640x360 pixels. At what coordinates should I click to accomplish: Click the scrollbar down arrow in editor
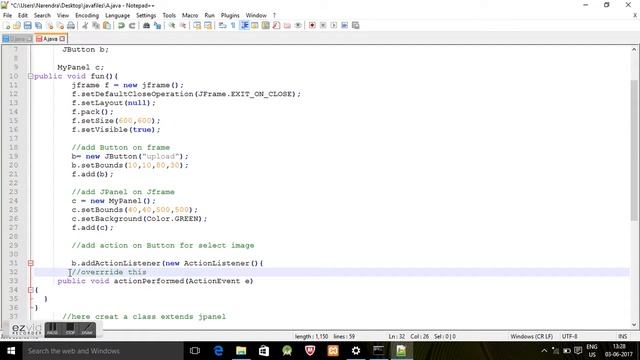click(634, 324)
